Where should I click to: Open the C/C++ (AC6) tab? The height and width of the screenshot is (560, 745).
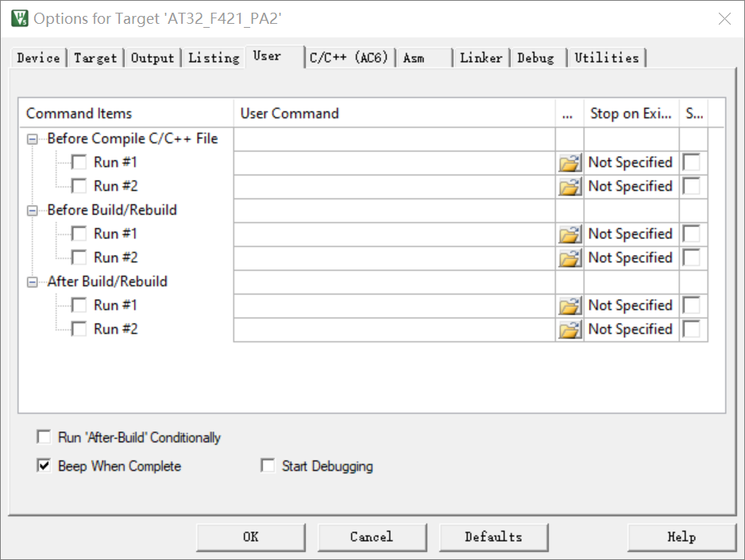tap(349, 58)
